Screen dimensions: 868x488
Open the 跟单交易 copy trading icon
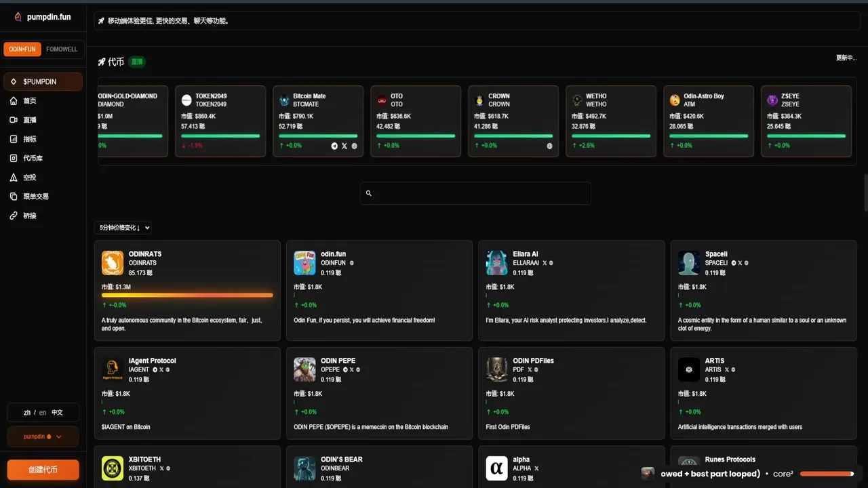14,196
